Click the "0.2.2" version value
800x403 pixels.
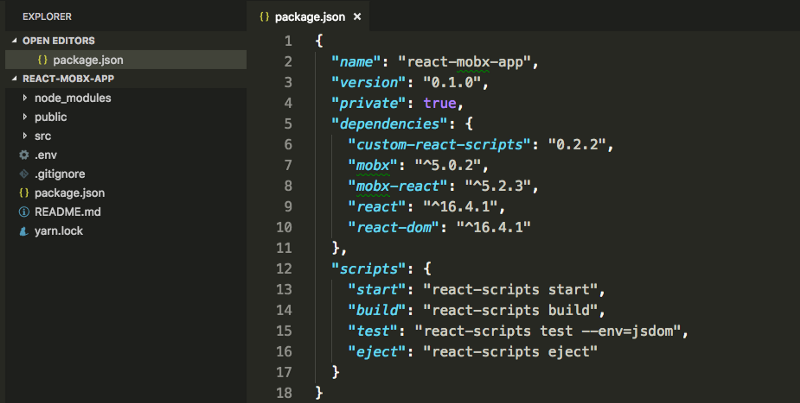tap(577, 145)
